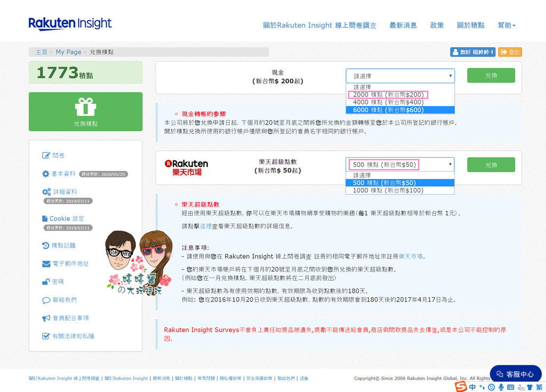Click the 基本資料 gear icon
This screenshot has height=392, width=546.
46,174
